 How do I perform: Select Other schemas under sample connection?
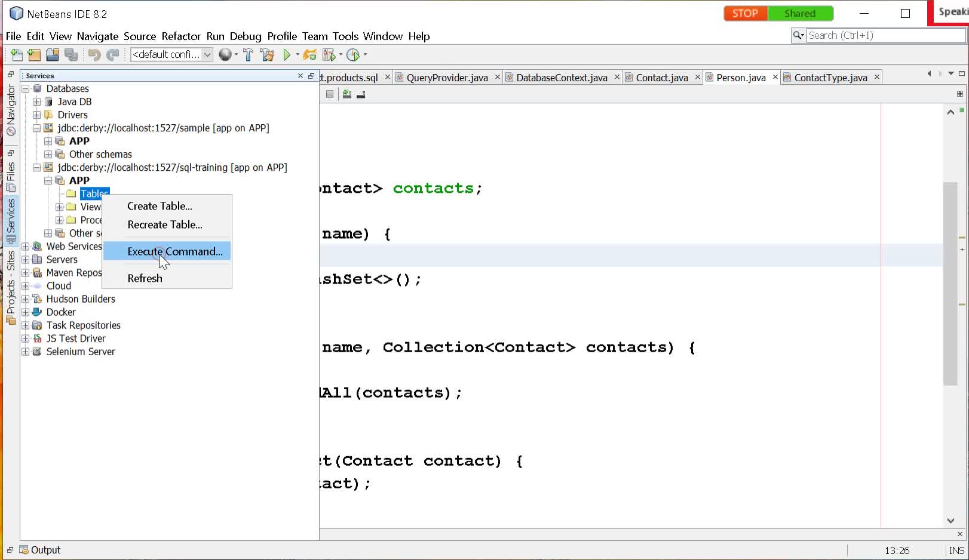coord(100,154)
